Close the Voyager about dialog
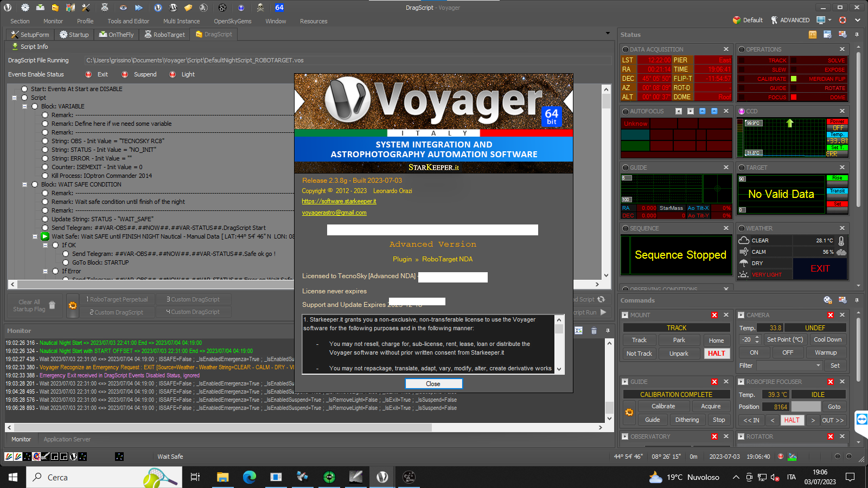The image size is (868, 488). [x=433, y=384]
